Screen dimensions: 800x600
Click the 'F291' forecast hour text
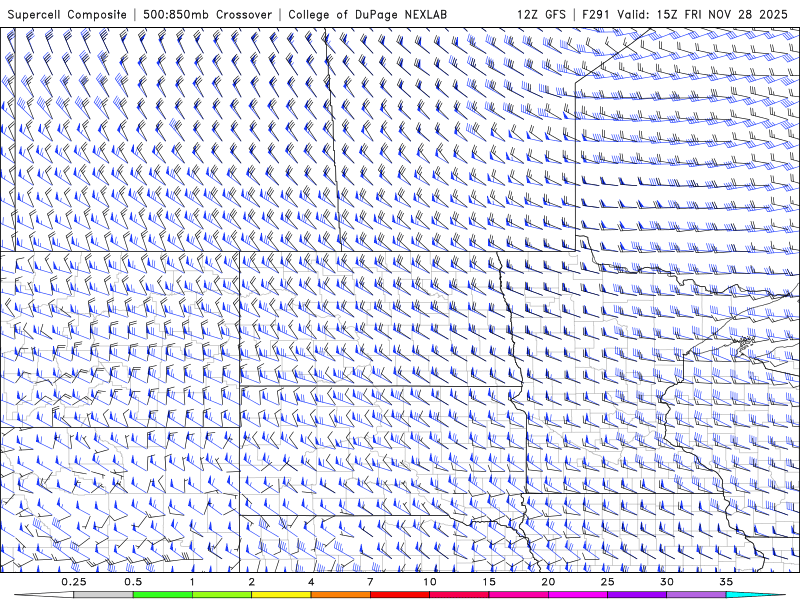(x=596, y=15)
